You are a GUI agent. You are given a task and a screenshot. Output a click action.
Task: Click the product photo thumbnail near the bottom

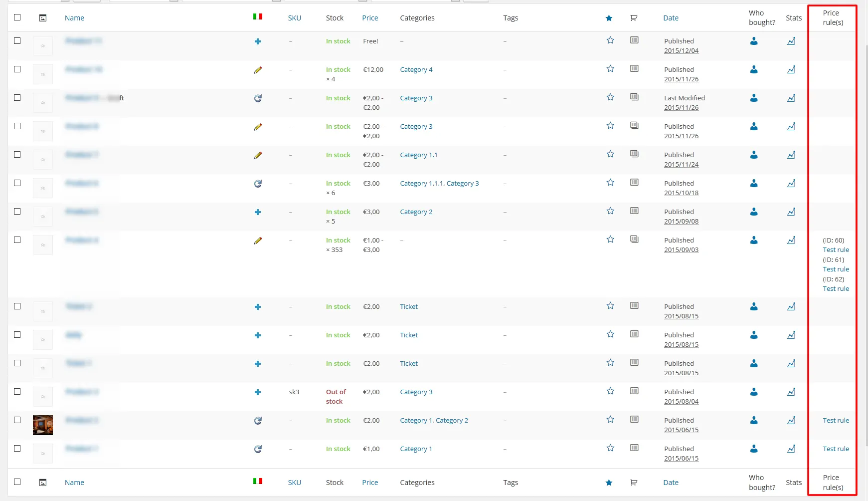(x=43, y=425)
